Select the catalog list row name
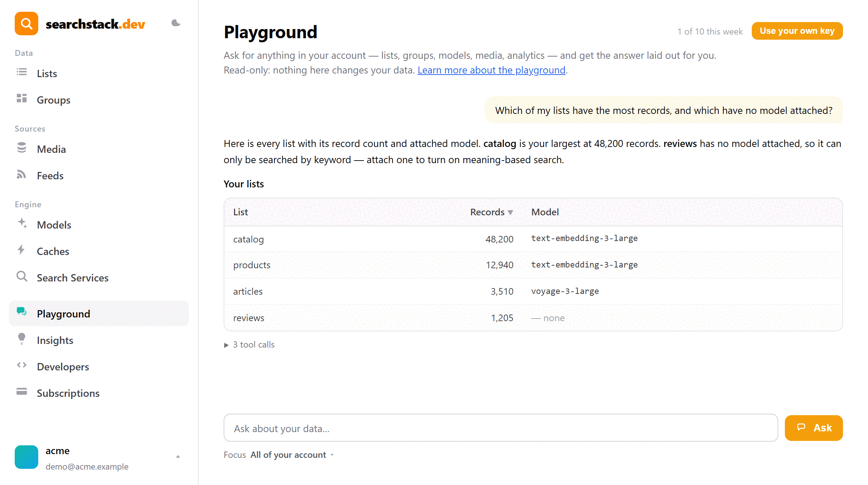The width and height of the screenshot is (868, 485). [x=248, y=239]
